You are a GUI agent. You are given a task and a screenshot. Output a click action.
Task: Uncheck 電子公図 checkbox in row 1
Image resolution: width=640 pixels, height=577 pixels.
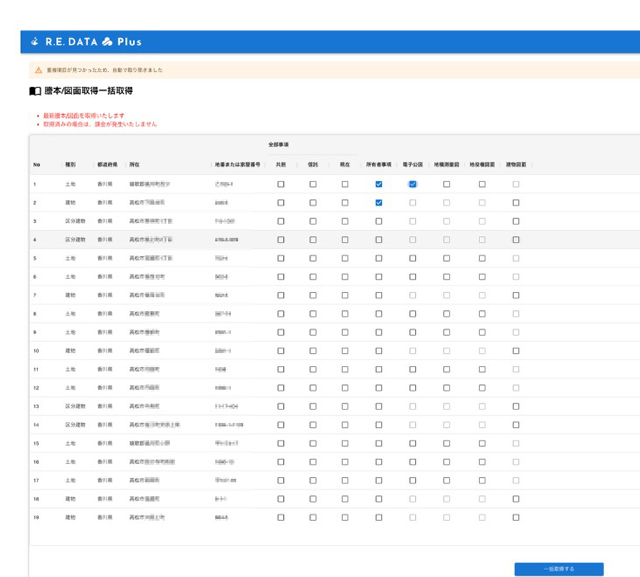413,184
